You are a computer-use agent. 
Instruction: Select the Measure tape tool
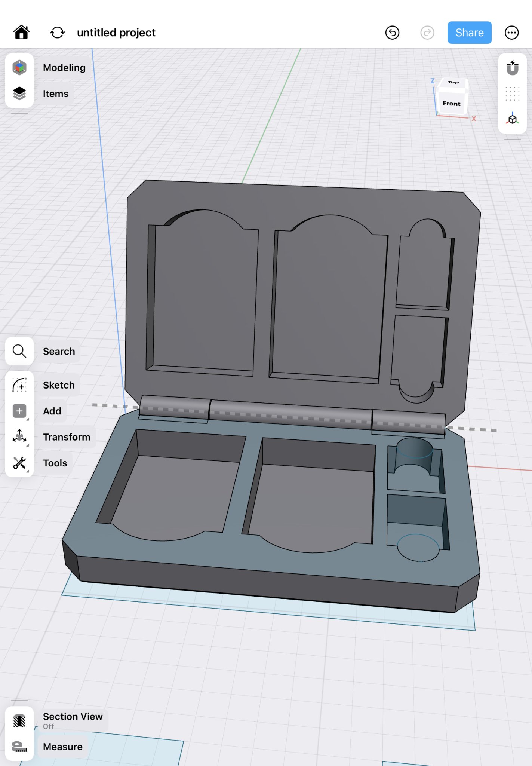coord(19,747)
